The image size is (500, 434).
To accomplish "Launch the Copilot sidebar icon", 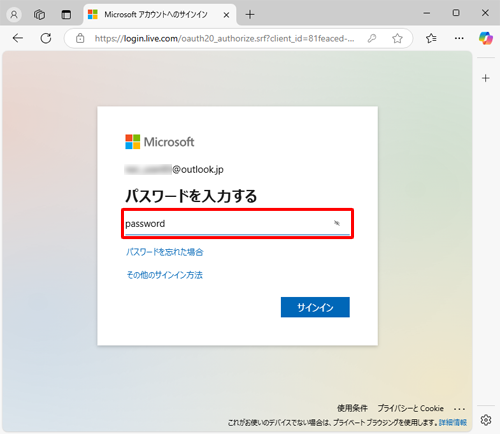I will tap(486, 38).
